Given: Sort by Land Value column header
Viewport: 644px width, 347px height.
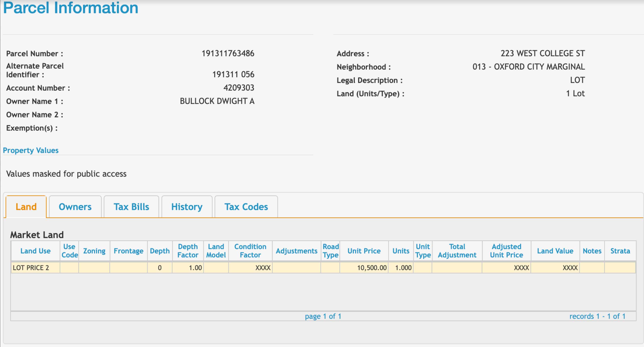Looking at the screenshot, I should pyautogui.click(x=555, y=251).
